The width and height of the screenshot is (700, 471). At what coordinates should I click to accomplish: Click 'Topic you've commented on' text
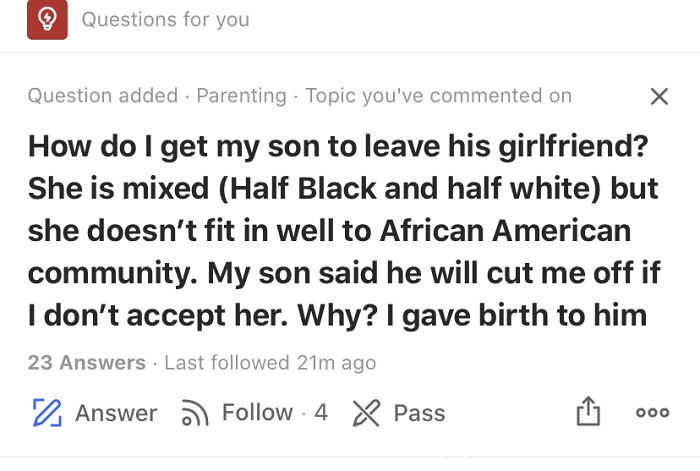(x=438, y=96)
